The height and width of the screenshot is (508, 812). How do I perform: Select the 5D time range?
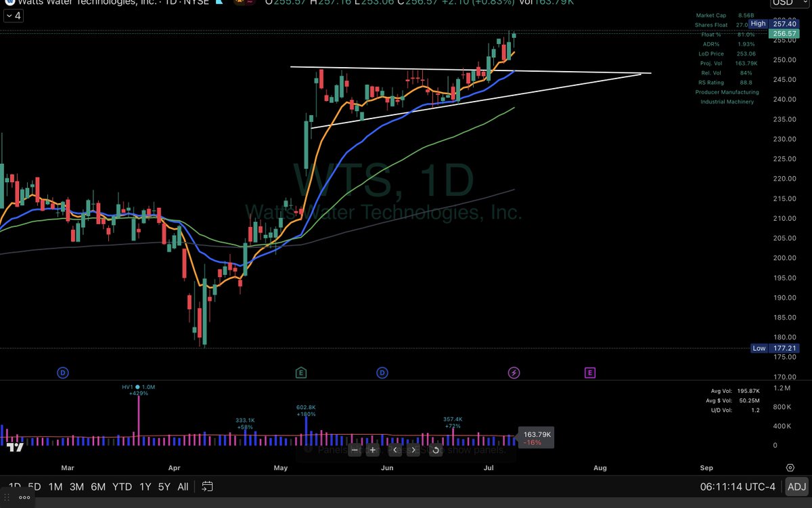tap(34, 486)
